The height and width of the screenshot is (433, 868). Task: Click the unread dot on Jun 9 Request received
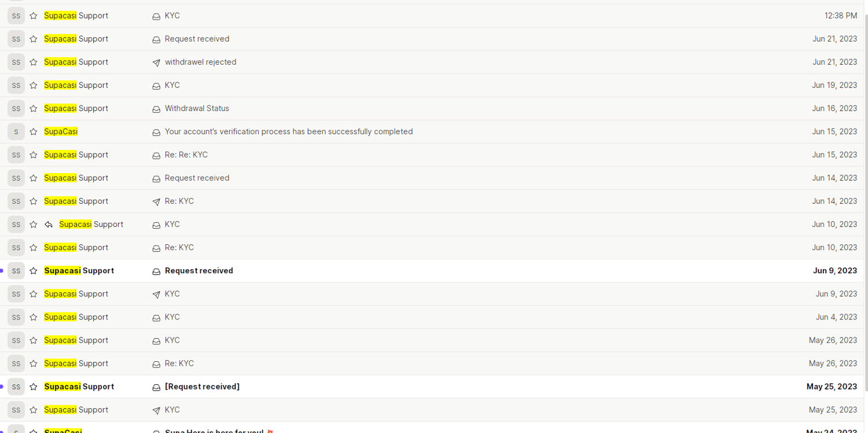pos(2,271)
